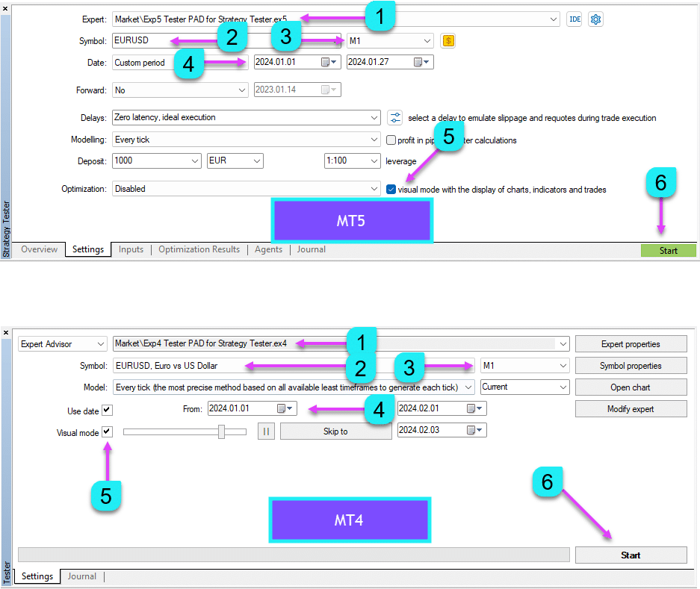Open the Optimization Disabled dropdown
The height and width of the screenshot is (589, 700).
click(374, 190)
